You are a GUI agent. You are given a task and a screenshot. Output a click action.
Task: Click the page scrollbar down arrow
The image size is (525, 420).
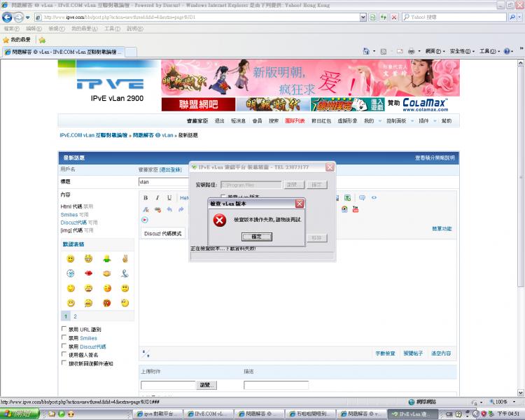[x=521, y=392]
